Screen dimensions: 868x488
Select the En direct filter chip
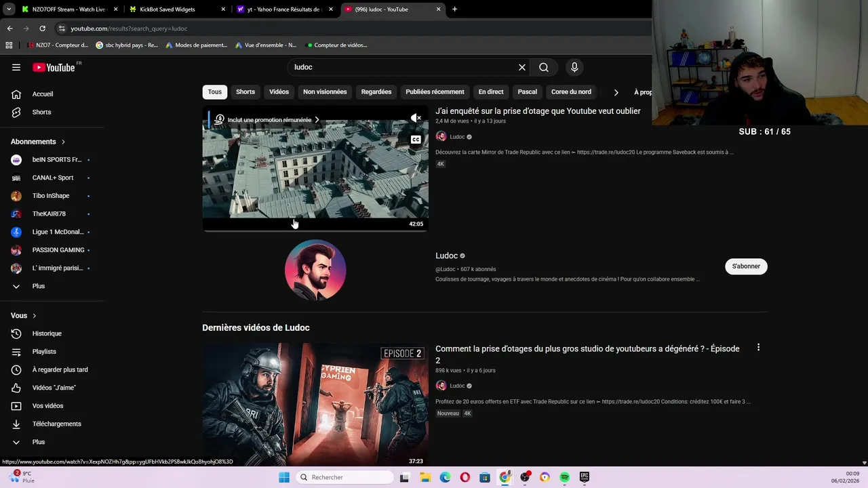click(491, 92)
